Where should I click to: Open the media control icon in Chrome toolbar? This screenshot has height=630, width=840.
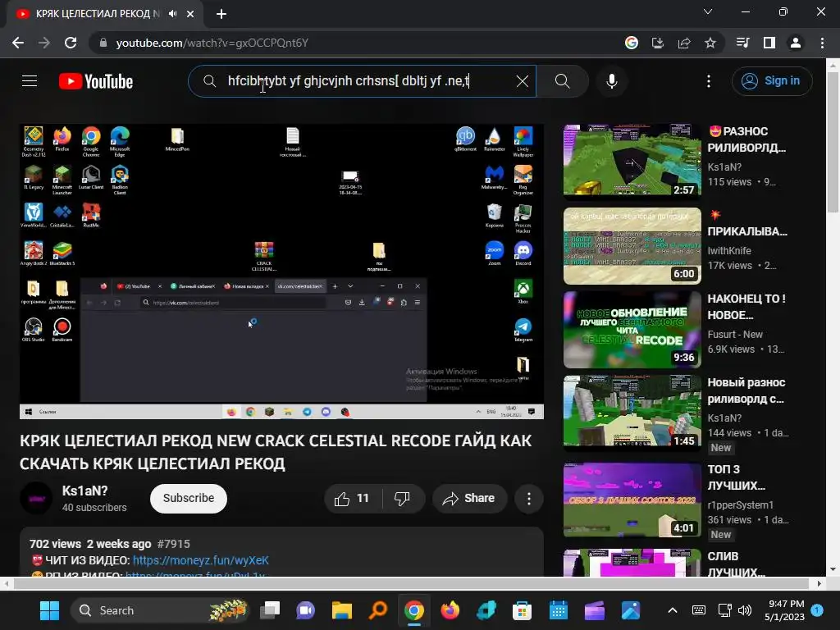(x=743, y=43)
